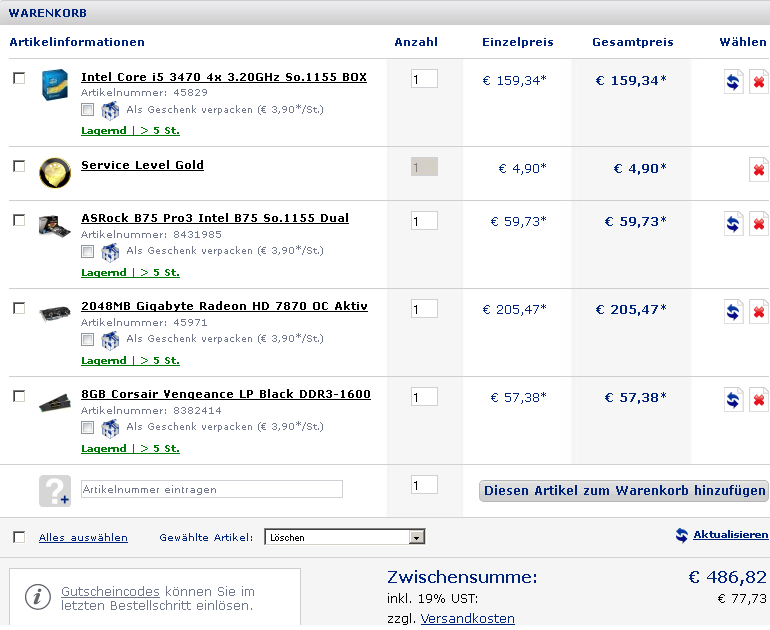Click the Zwischensumme amount € 486,82
Image resolution: width=770 pixels, height=630 pixels.
coord(727,577)
